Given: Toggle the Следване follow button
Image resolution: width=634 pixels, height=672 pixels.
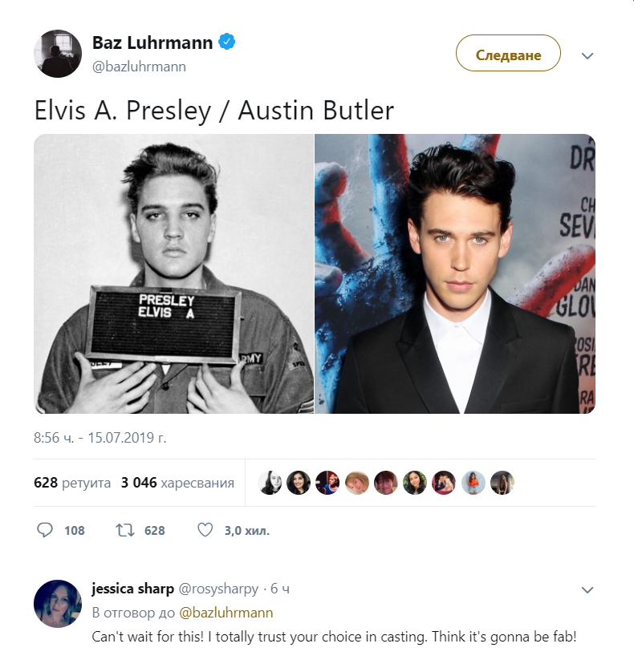Looking at the screenshot, I should tap(508, 53).
